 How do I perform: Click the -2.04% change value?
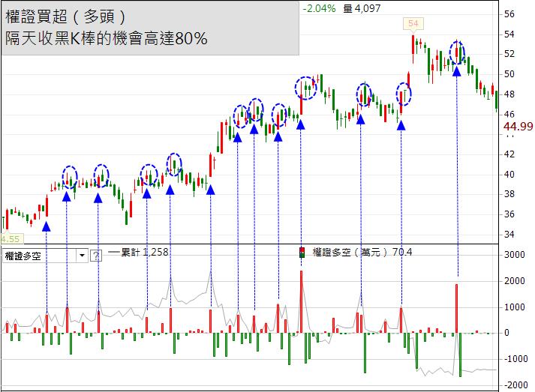pyautogui.click(x=319, y=8)
